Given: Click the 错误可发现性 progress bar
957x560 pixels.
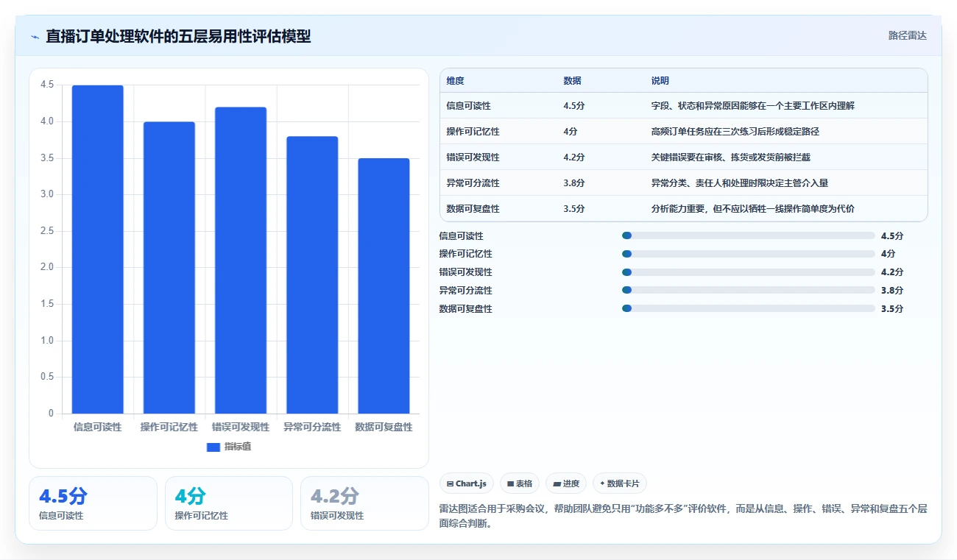Looking at the screenshot, I should [x=748, y=272].
